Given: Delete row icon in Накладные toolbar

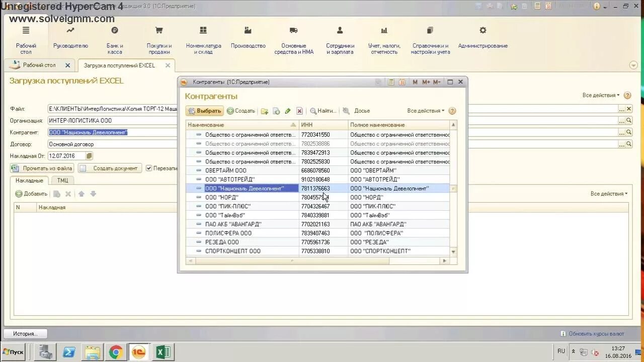Looking at the screenshot, I should (68, 194).
